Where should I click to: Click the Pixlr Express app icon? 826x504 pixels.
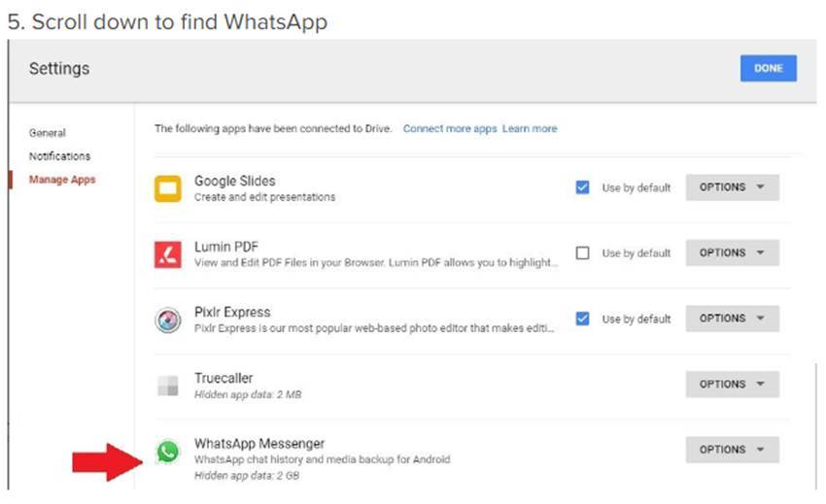[x=168, y=319]
